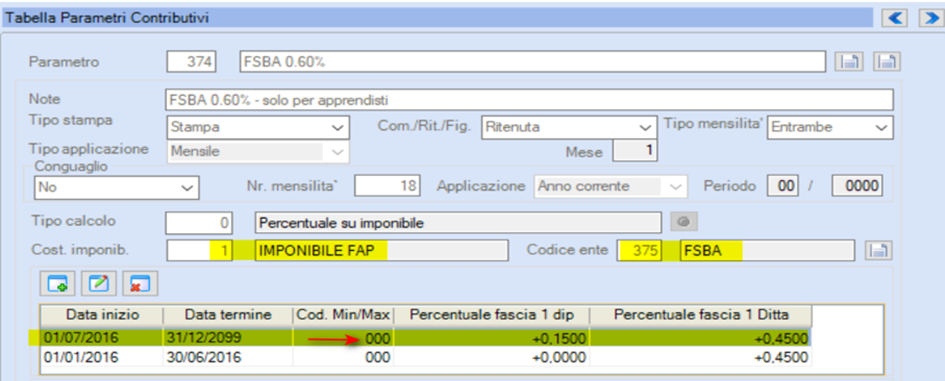Click Note field about apprendisti

pos(529,100)
